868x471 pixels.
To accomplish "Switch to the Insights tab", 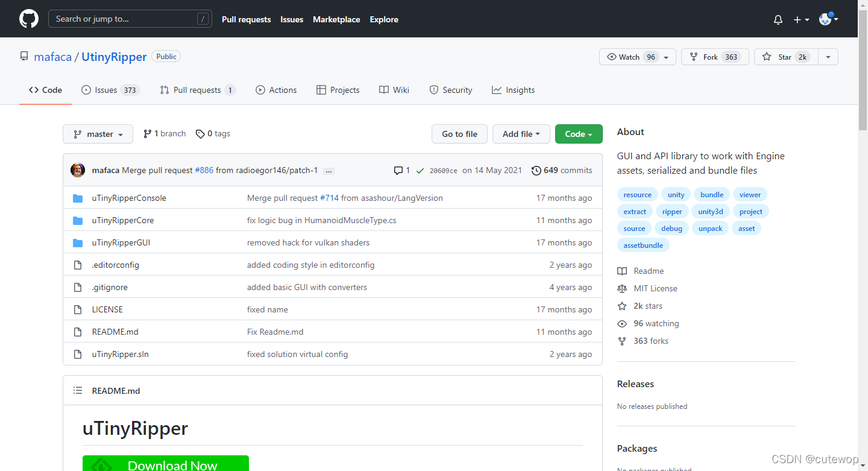I will click(514, 90).
